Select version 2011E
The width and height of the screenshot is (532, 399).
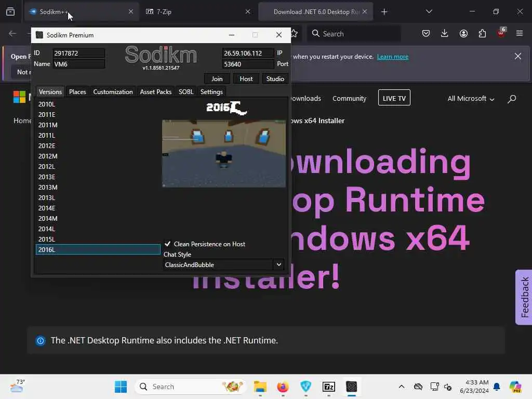pos(98,115)
